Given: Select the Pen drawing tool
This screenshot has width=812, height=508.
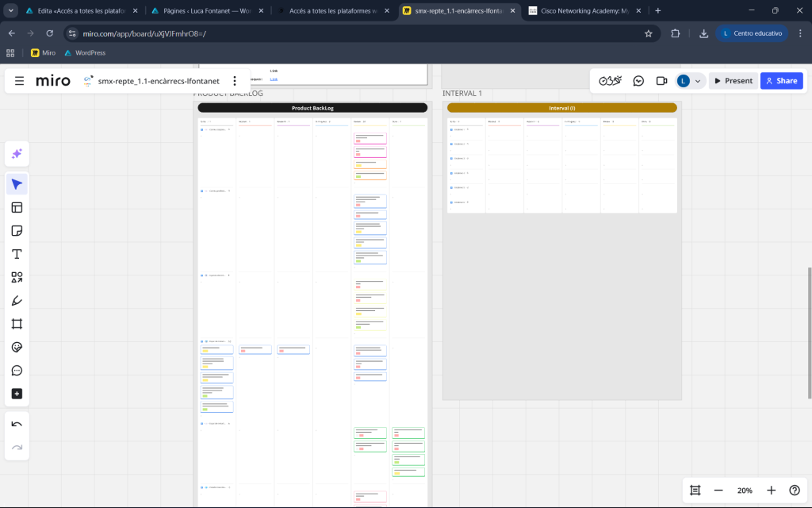Looking at the screenshot, I should click(17, 301).
